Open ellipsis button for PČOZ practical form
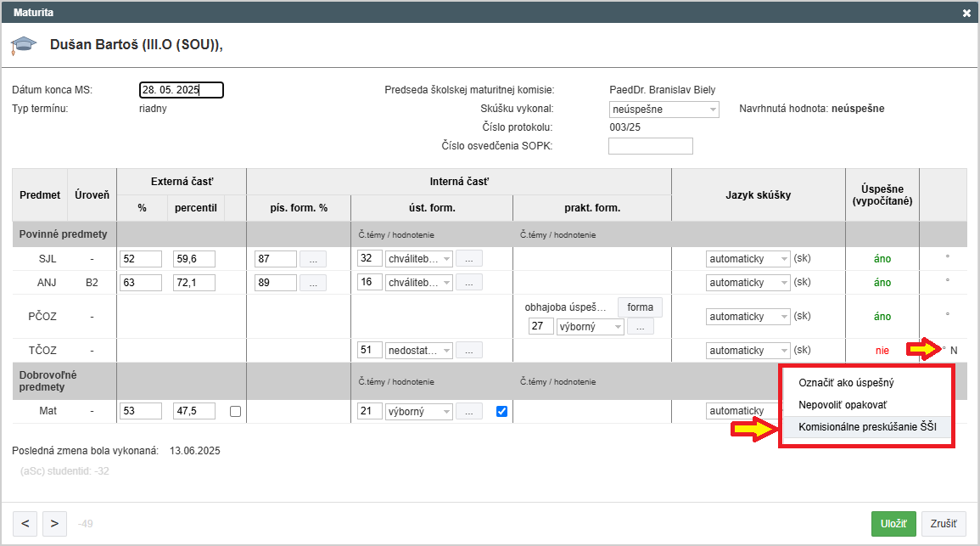The image size is (980, 546). [x=641, y=326]
